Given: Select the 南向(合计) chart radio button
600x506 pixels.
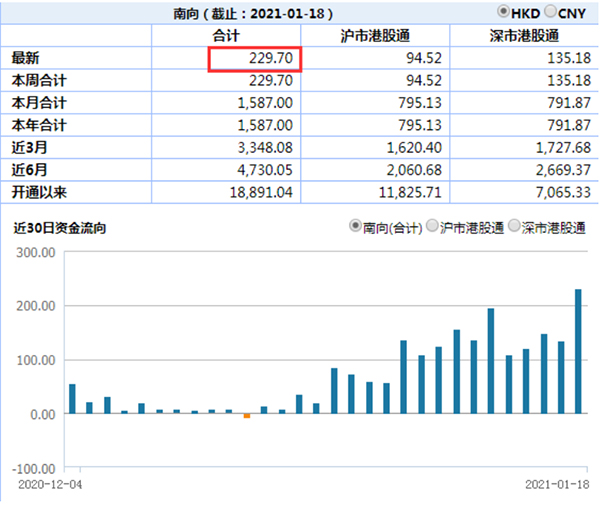Looking at the screenshot, I should click(x=355, y=226).
